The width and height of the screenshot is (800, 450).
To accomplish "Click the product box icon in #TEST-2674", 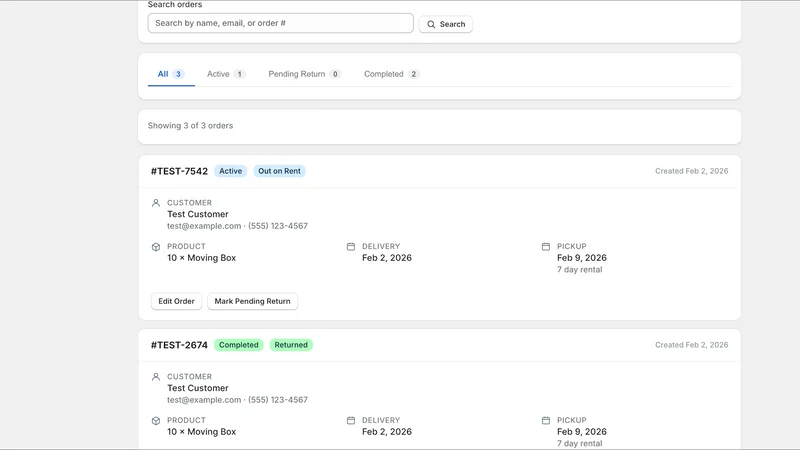I will pyautogui.click(x=156, y=421).
